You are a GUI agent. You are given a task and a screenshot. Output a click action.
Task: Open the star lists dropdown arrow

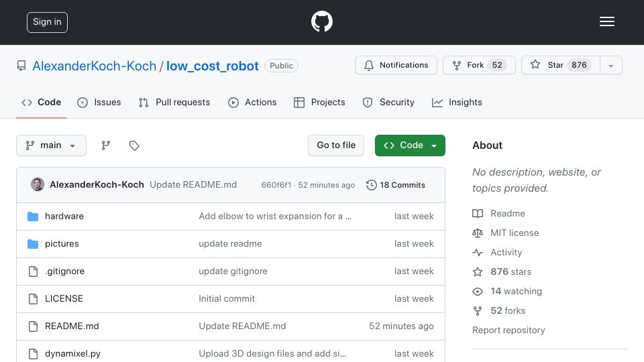[x=611, y=65]
